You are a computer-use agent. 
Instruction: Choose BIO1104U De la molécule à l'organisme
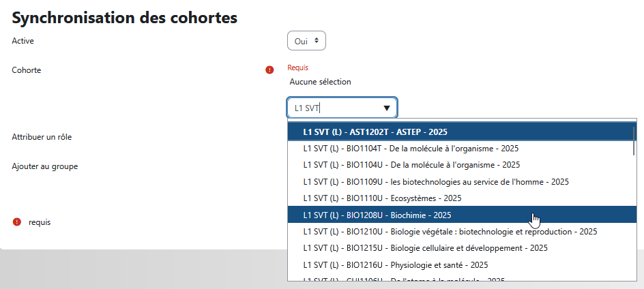point(460,165)
